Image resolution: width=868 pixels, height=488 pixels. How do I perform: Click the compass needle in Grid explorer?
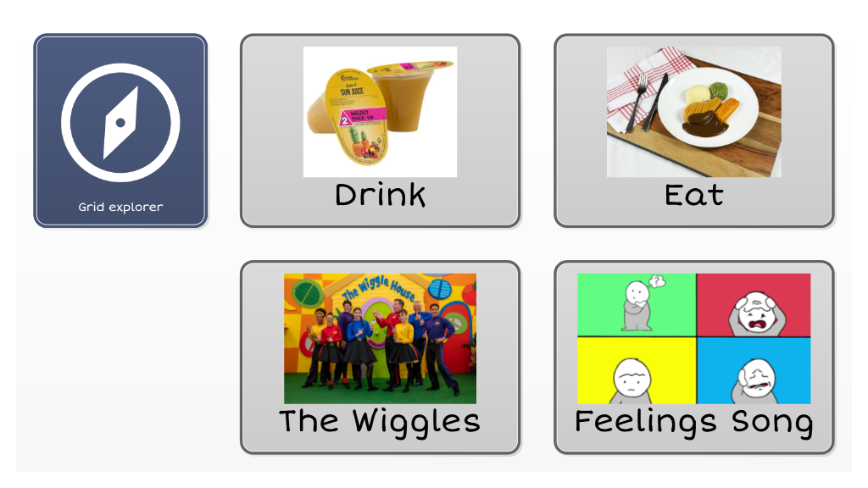[120, 122]
